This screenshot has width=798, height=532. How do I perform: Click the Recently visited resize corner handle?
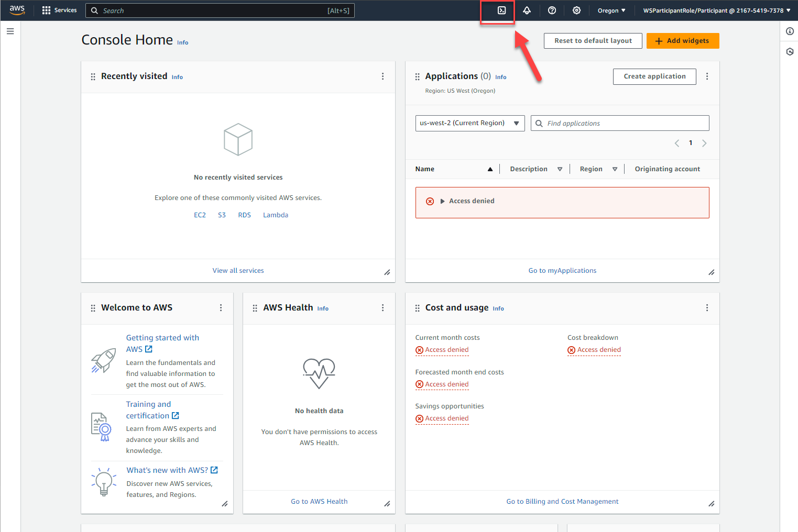(x=387, y=272)
